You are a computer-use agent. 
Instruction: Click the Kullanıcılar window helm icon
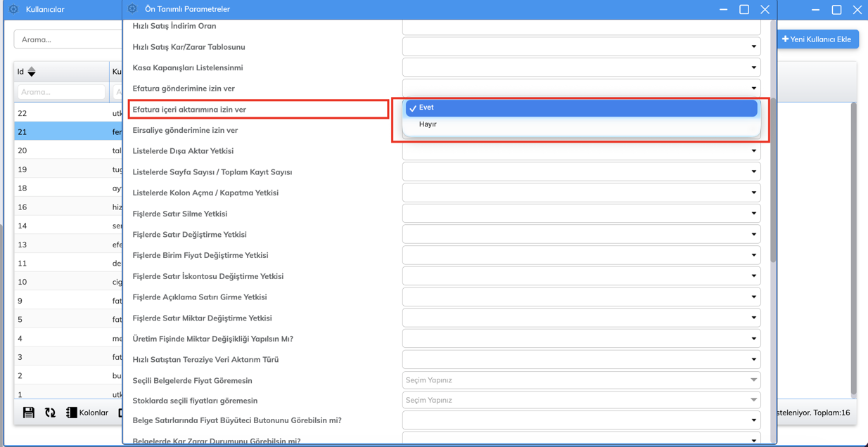tap(13, 9)
